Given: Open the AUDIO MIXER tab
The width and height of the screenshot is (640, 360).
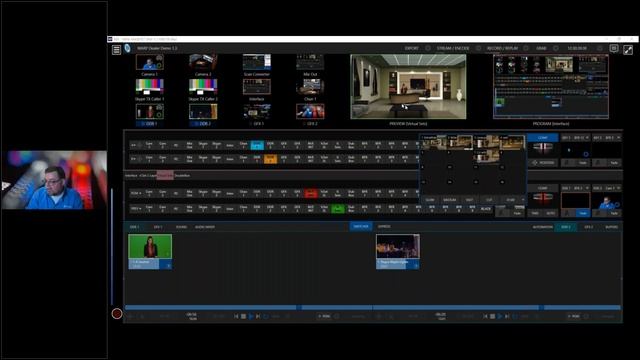Looking at the screenshot, I should (x=205, y=227).
